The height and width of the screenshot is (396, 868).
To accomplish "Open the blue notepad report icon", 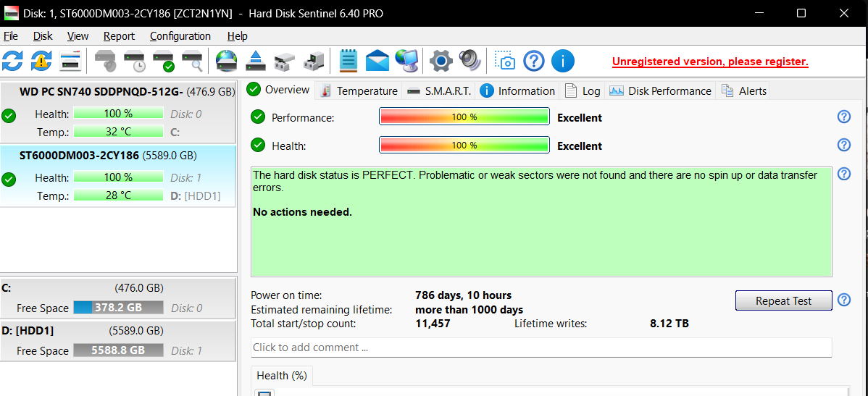I will pyautogui.click(x=349, y=60).
